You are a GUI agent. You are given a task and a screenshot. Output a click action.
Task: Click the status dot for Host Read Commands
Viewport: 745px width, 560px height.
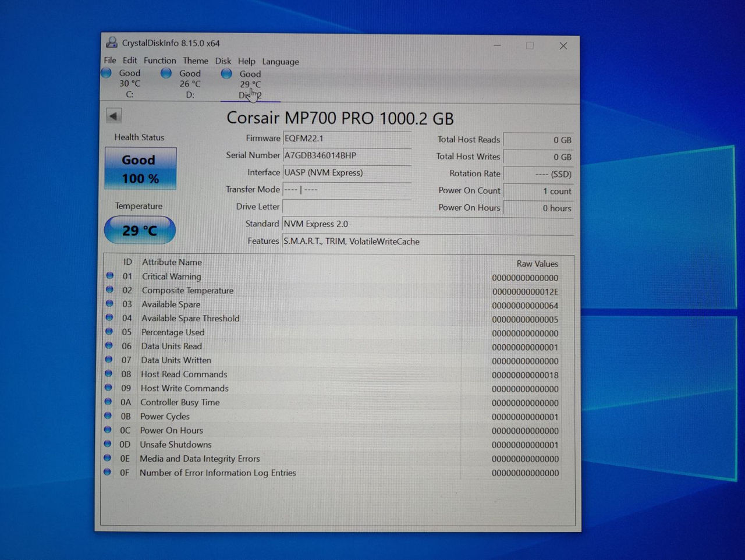coord(108,374)
